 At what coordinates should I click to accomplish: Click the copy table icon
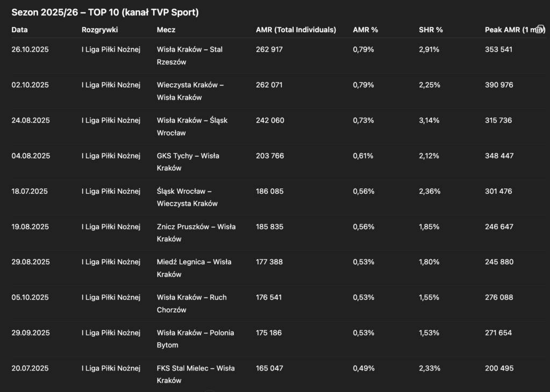(541, 30)
